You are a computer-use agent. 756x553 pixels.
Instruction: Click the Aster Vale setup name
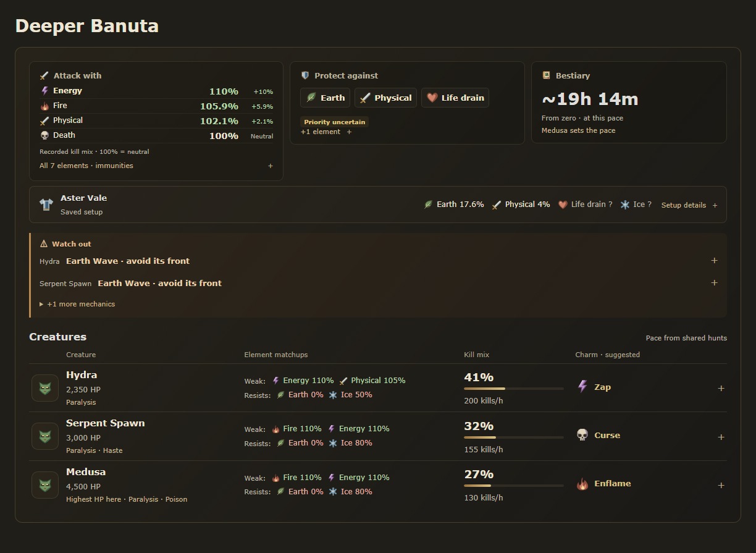84,198
